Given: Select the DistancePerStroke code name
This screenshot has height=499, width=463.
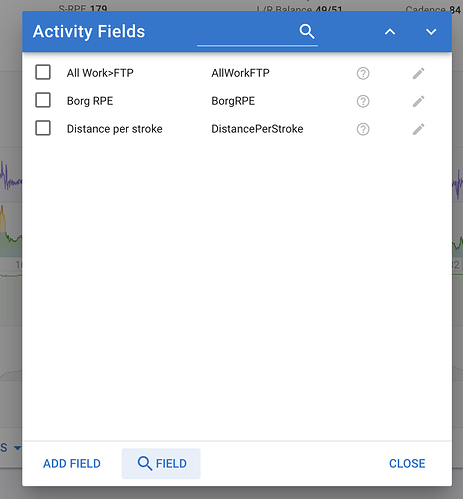Looking at the screenshot, I should pyautogui.click(x=257, y=129).
